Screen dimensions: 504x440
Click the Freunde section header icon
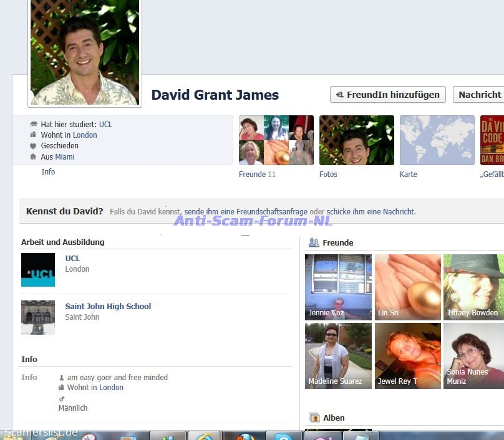click(x=314, y=242)
